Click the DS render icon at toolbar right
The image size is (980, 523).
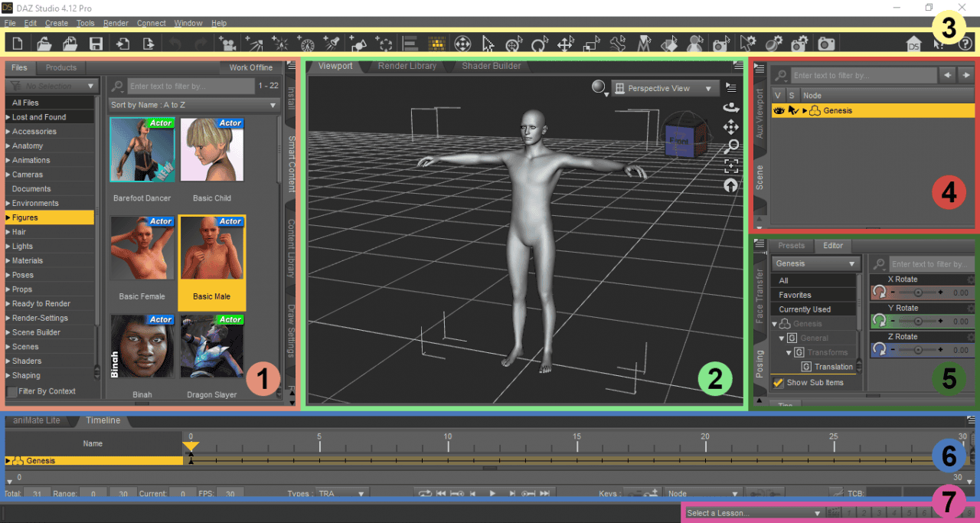click(913, 44)
